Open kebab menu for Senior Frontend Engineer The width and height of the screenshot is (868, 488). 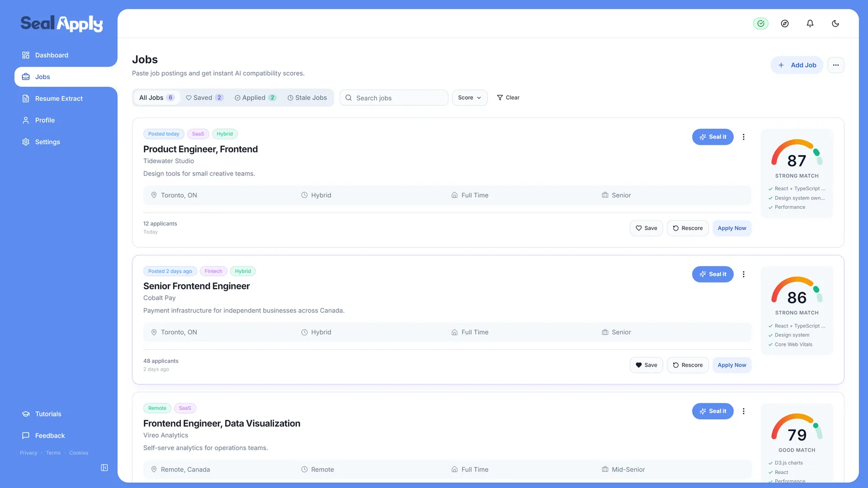tap(743, 274)
